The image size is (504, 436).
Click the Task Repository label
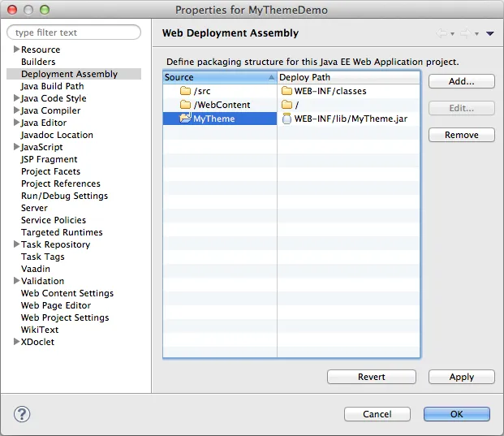(x=56, y=244)
